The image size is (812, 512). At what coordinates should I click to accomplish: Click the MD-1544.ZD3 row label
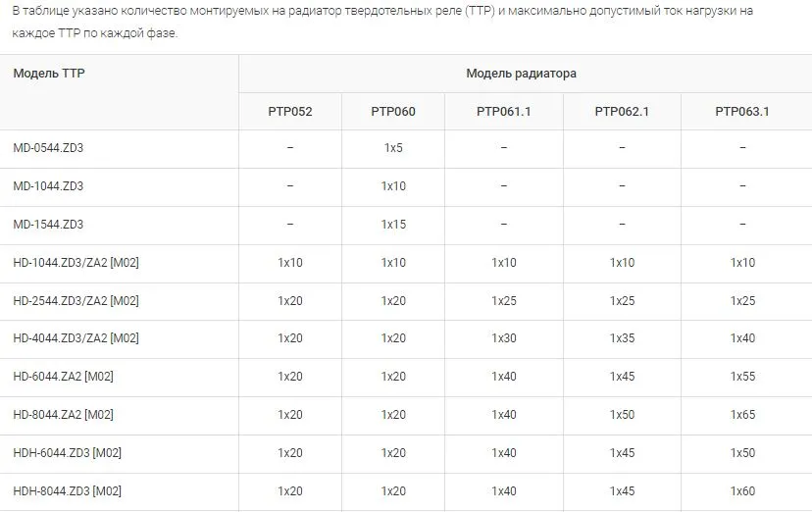pos(48,225)
